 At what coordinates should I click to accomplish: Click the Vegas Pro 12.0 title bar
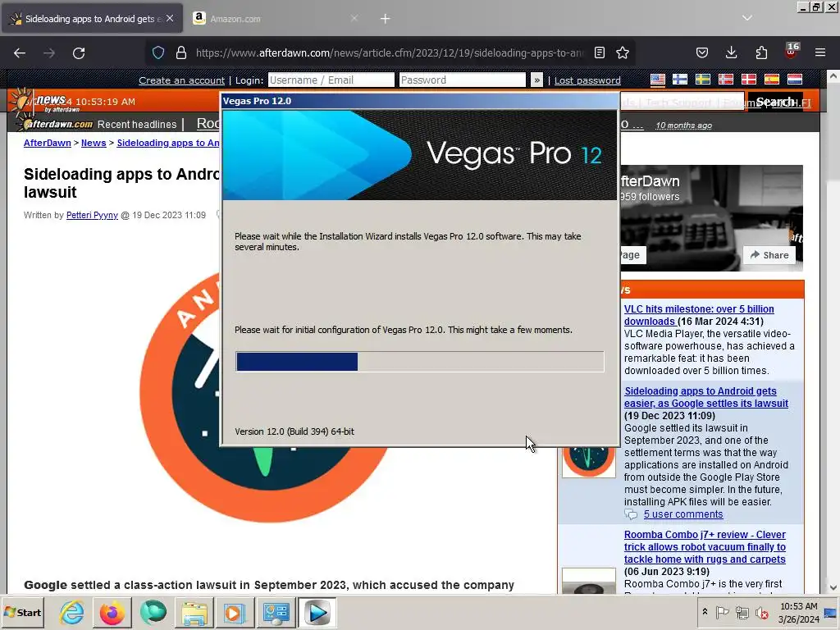419,101
